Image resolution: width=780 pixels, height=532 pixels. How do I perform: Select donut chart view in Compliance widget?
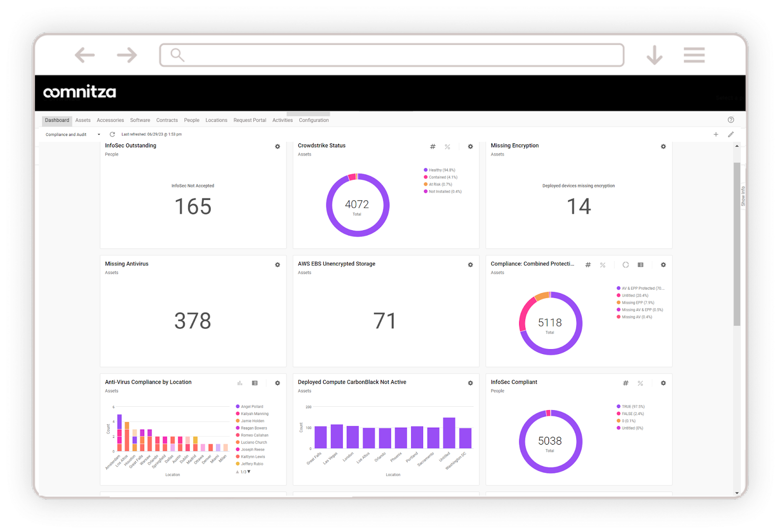[625, 265]
